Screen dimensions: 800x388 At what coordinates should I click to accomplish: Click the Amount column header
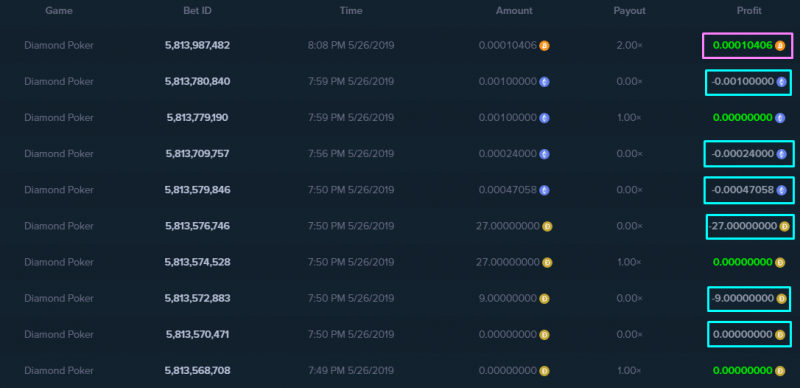point(514,11)
